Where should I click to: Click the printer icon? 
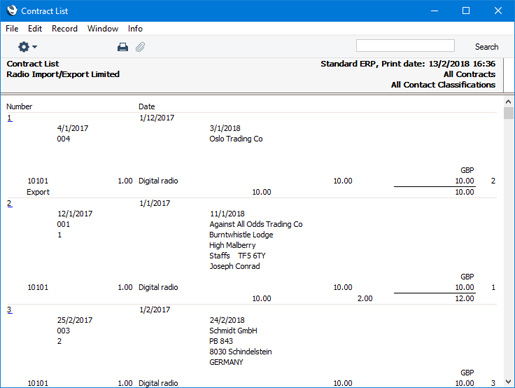pyautogui.click(x=123, y=47)
